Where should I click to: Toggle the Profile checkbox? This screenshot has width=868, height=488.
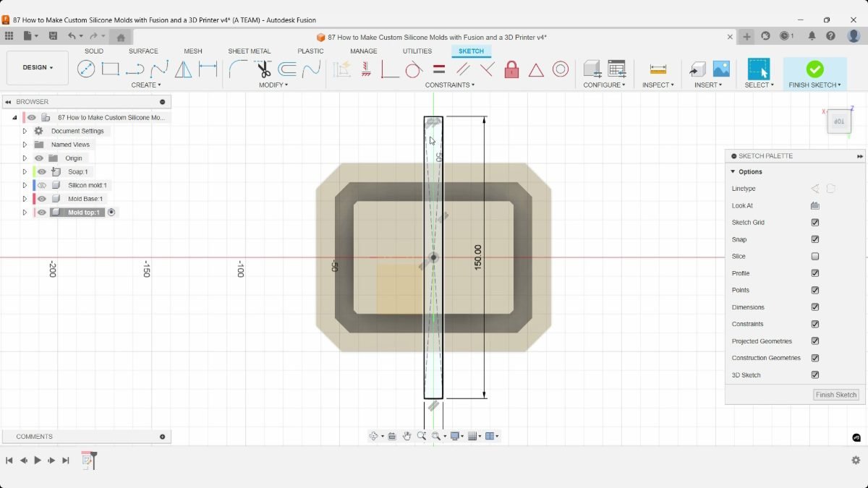[815, 273]
